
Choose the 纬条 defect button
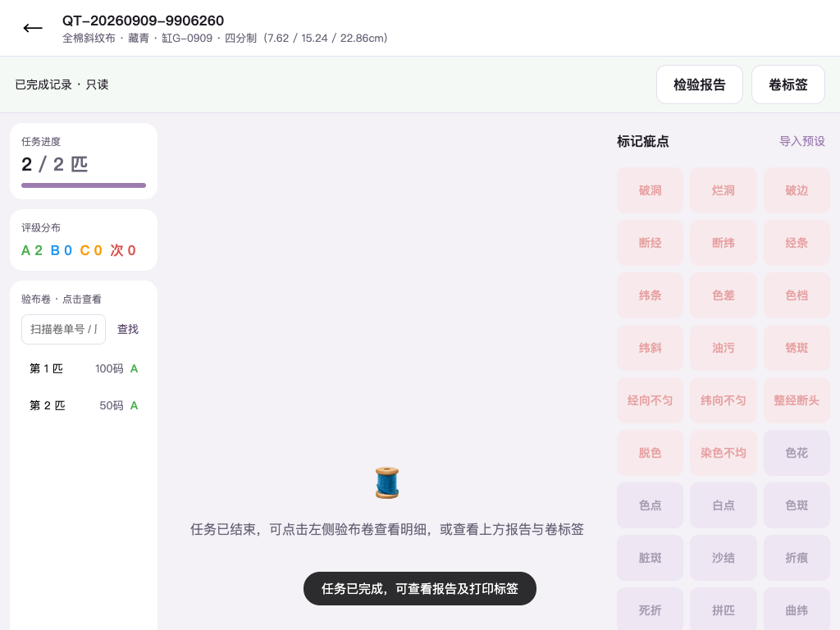tap(650, 295)
